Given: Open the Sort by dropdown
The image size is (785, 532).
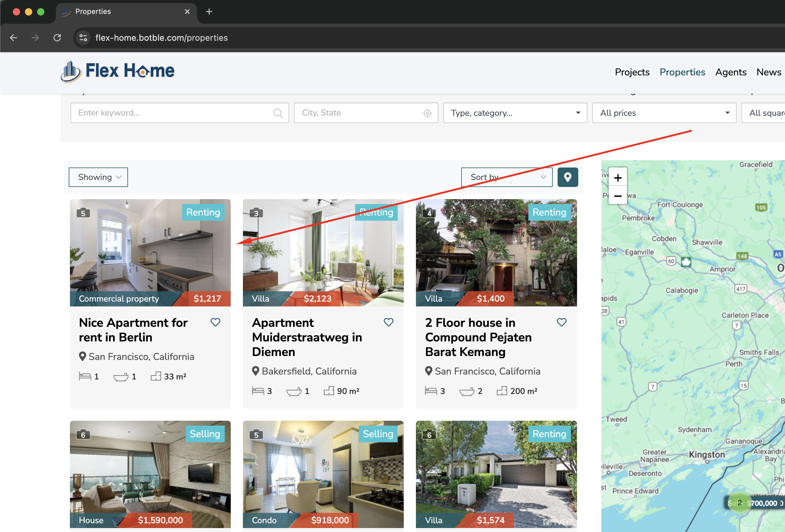Looking at the screenshot, I should (x=506, y=177).
